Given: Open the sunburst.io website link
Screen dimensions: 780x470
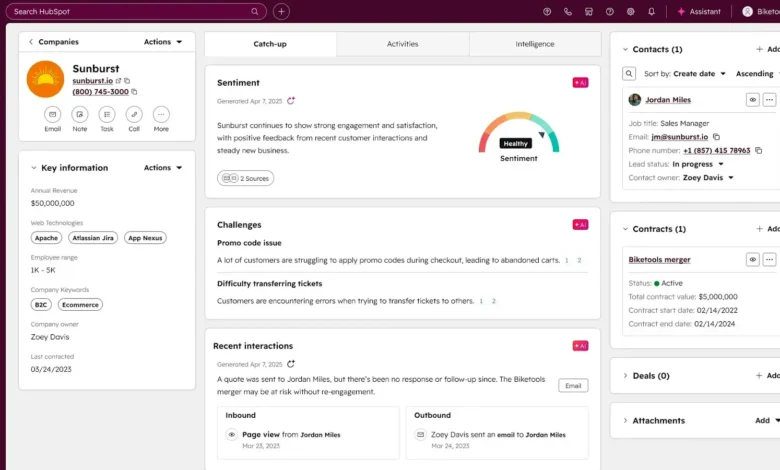Looking at the screenshot, I should (92, 80).
